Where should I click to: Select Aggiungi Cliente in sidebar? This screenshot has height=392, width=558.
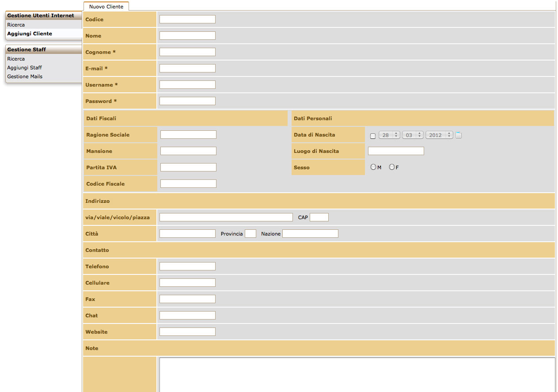30,34
